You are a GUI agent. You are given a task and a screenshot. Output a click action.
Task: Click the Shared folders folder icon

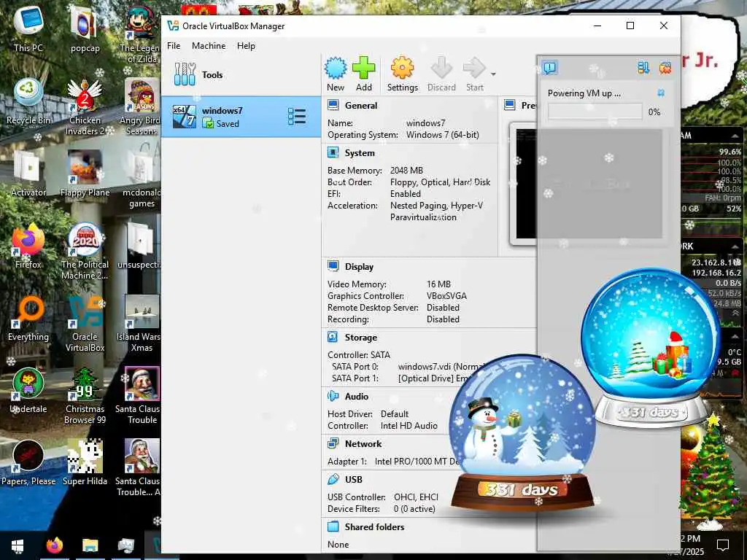(x=333, y=526)
